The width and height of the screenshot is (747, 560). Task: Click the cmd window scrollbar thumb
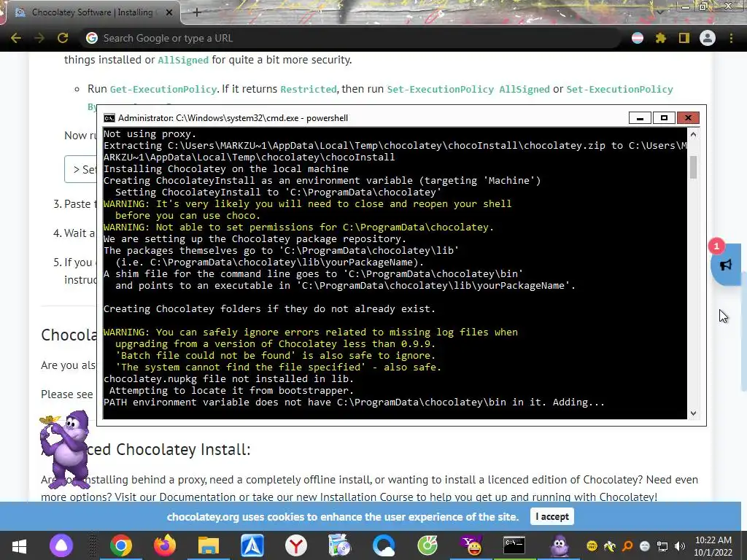tap(693, 168)
